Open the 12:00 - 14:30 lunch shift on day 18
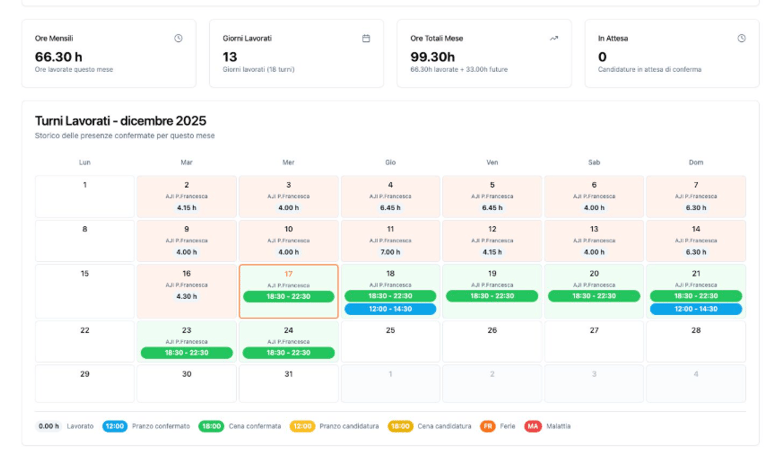The image size is (768, 455). click(x=390, y=309)
